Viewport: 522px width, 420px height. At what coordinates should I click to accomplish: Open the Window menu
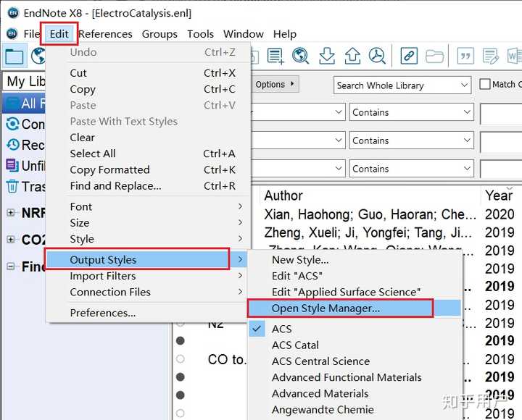click(244, 34)
